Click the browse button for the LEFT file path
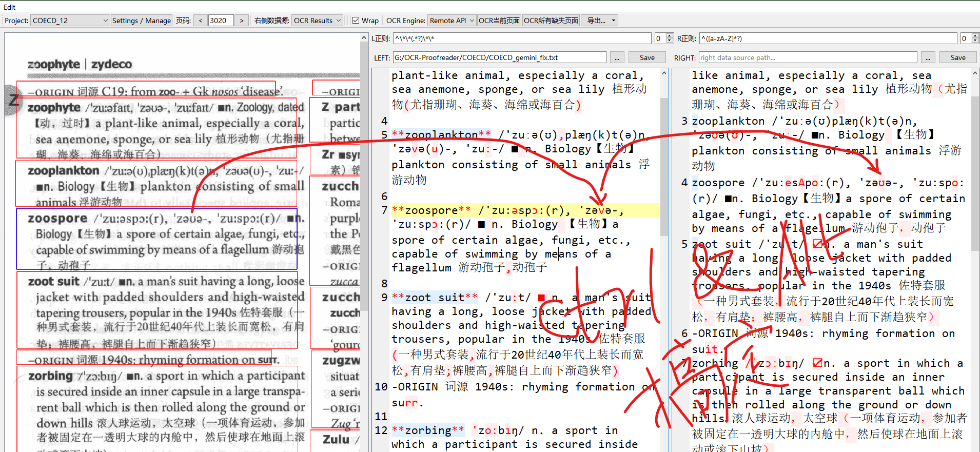Screen dimensions: 980x452 coord(617,57)
